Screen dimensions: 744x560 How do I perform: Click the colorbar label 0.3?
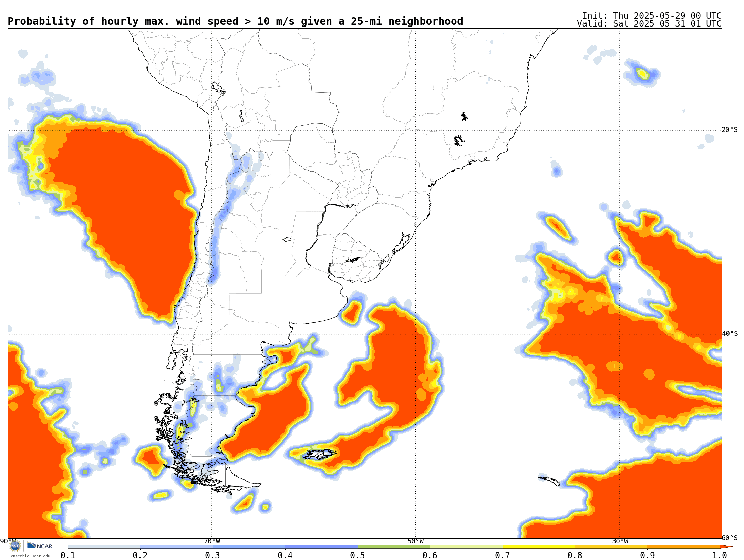click(x=213, y=555)
